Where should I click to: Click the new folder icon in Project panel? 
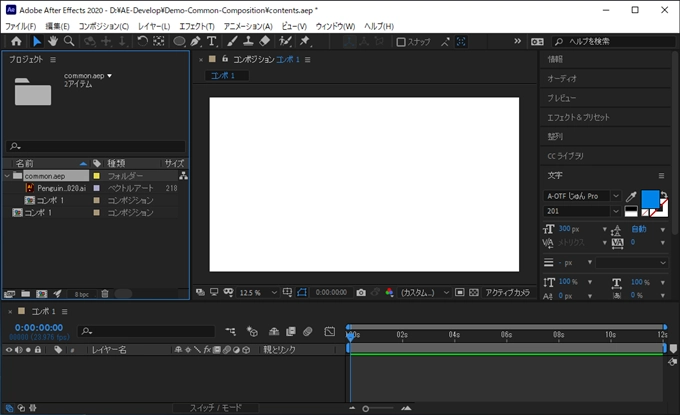[26, 294]
